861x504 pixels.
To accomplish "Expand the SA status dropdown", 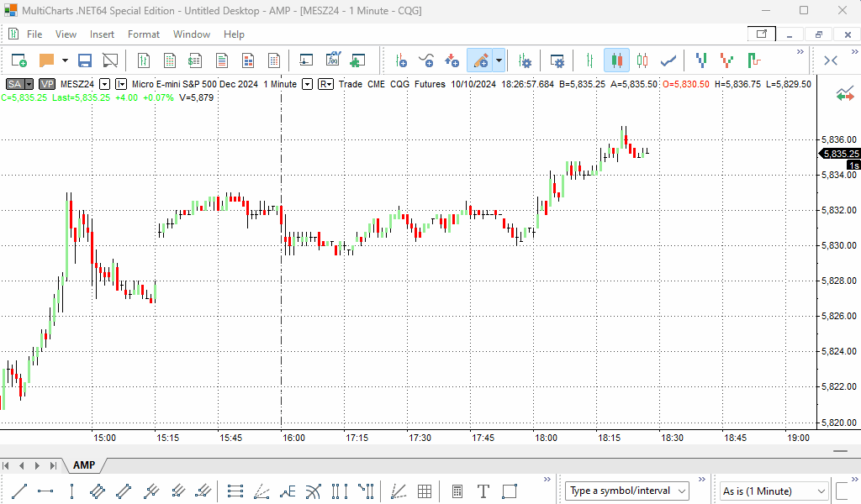I will (x=29, y=84).
